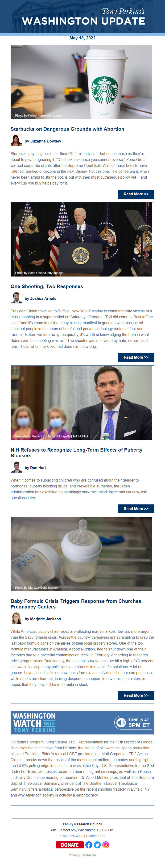The image size is (165, 868).
Task: Open the Instagram icon in footer
Action: [106, 844]
